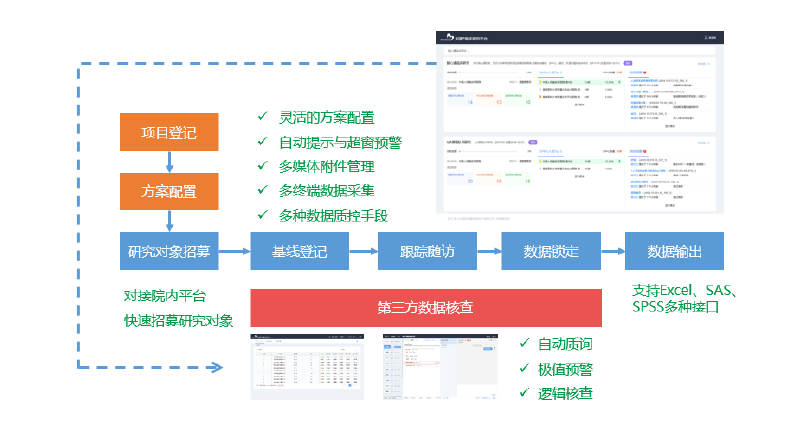
Task: Click the 支持Excel、SAS、SPSS多种接口 text
Action: [685, 299]
